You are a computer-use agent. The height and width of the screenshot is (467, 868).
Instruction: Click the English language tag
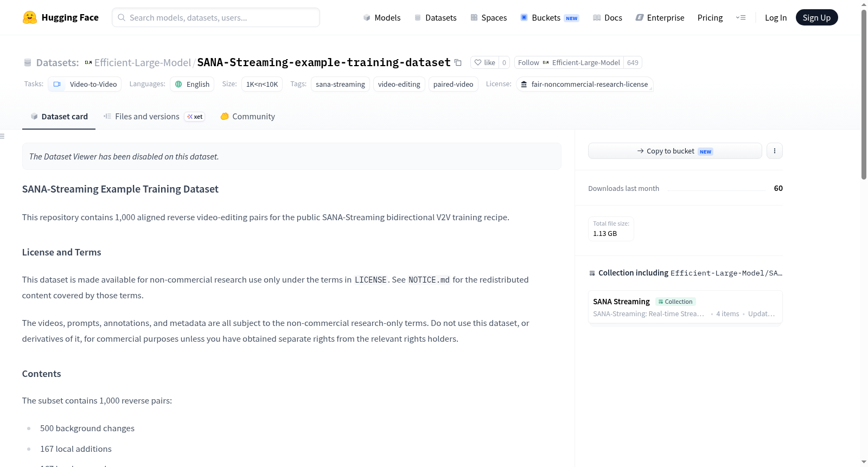(x=192, y=84)
